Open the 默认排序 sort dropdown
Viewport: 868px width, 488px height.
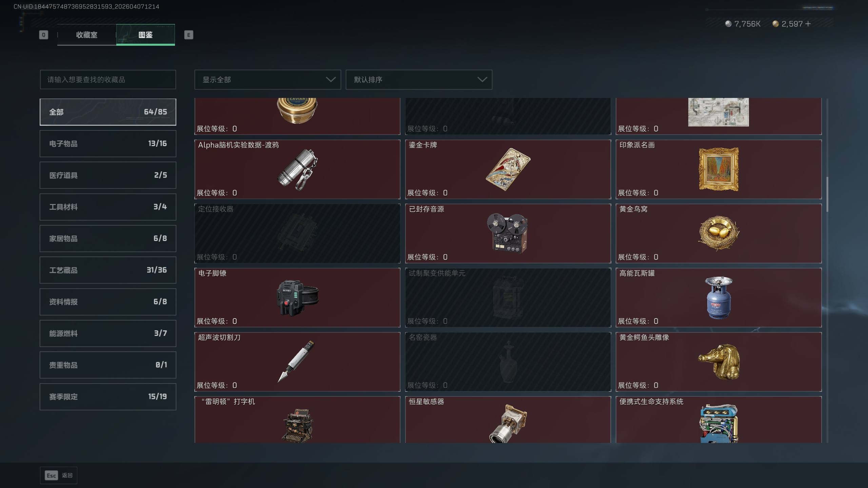(x=419, y=80)
